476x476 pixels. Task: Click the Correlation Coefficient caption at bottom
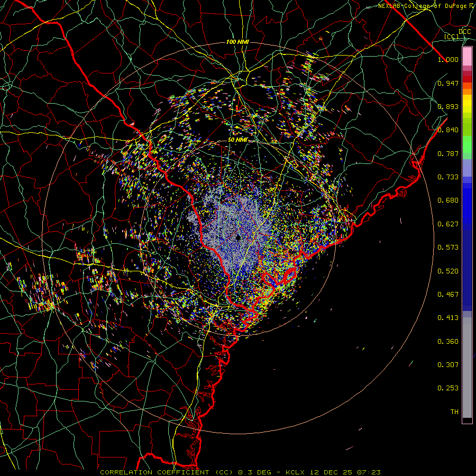coord(240,472)
